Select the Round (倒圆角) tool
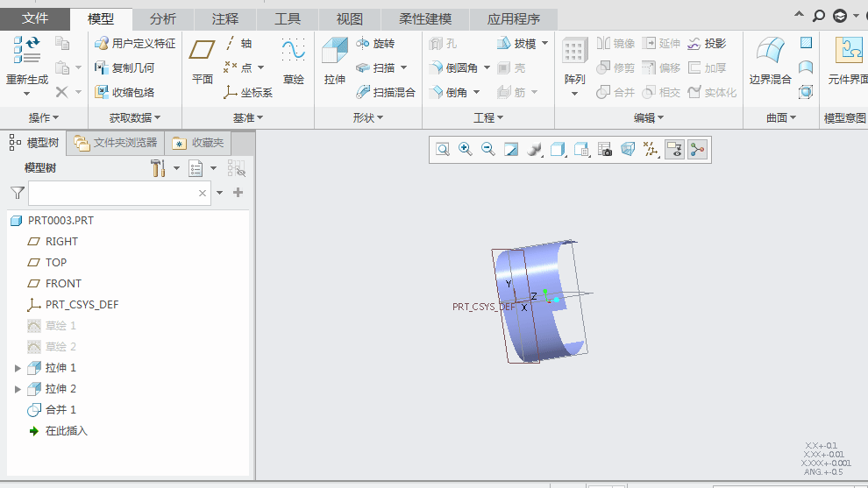 coord(454,67)
